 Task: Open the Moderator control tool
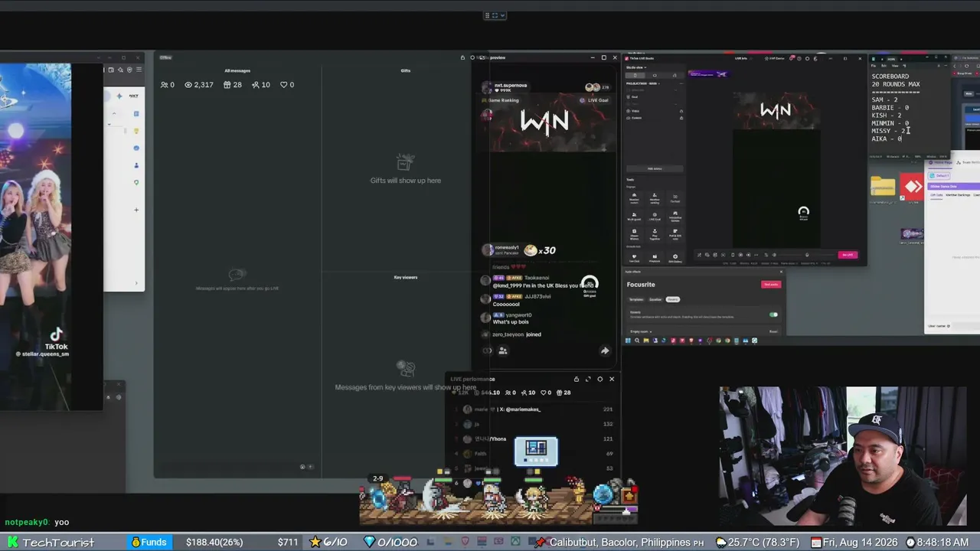click(634, 197)
